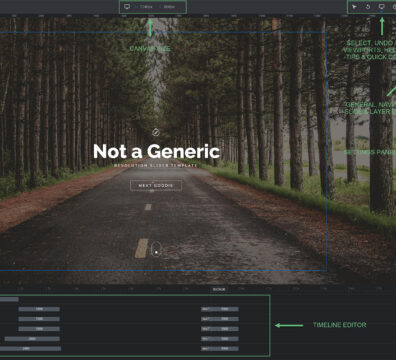Image resolution: width=396 pixels, height=360 pixels.
Task: Click the undo history icon
Action: 368,7
